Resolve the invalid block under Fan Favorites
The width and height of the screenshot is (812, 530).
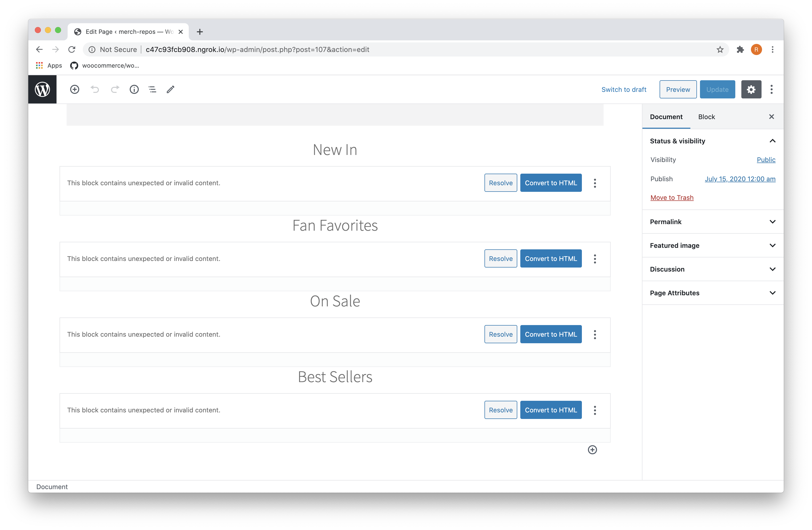(x=501, y=258)
